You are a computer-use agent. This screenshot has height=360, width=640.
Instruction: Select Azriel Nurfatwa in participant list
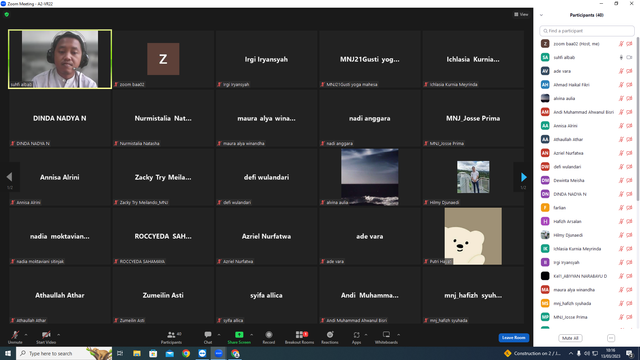[x=587, y=153]
